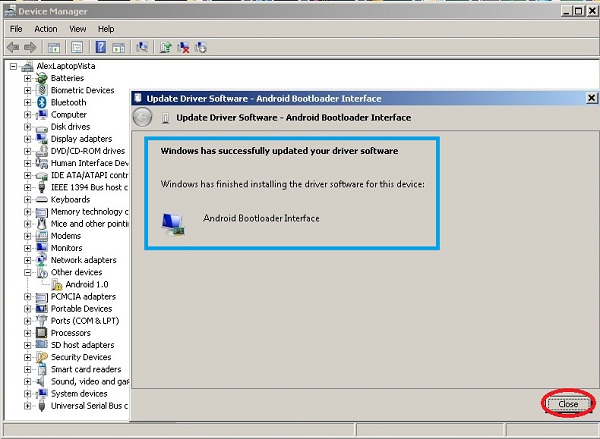Click the Uninstall device icon with red X

tap(183, 47)
